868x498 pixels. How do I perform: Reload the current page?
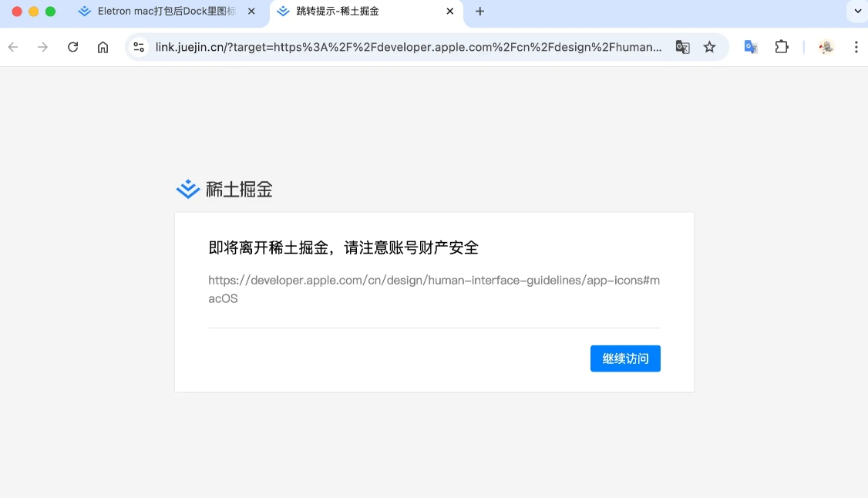pos(73,47)
